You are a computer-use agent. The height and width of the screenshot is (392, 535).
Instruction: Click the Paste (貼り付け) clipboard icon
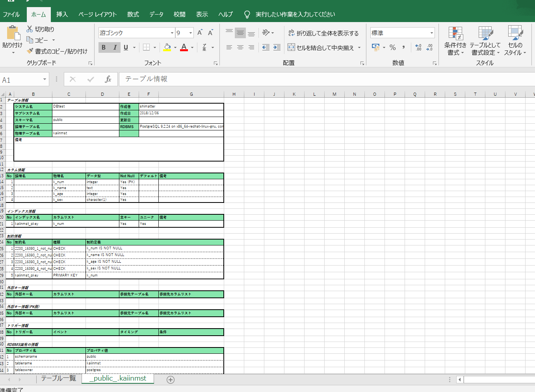coord(13,33)
